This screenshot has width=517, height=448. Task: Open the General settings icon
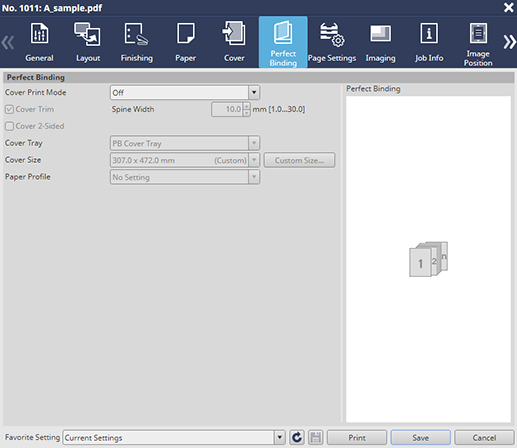(39, 33)
